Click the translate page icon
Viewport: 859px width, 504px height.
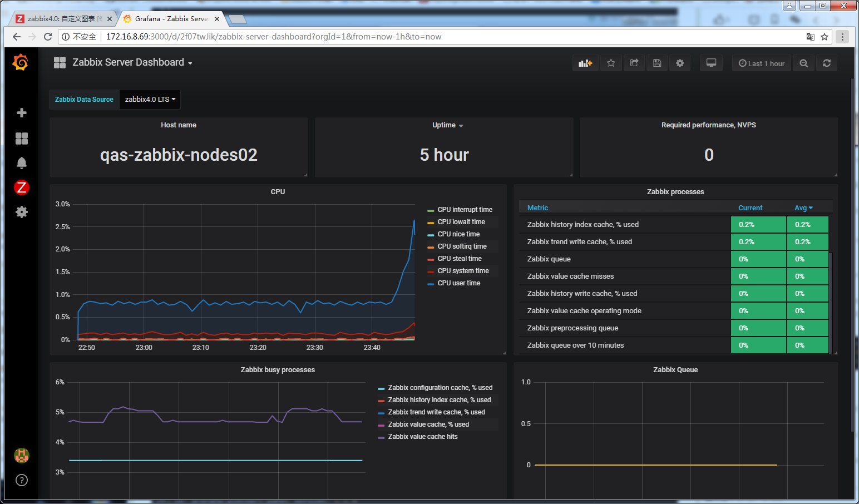coord(811,37)
